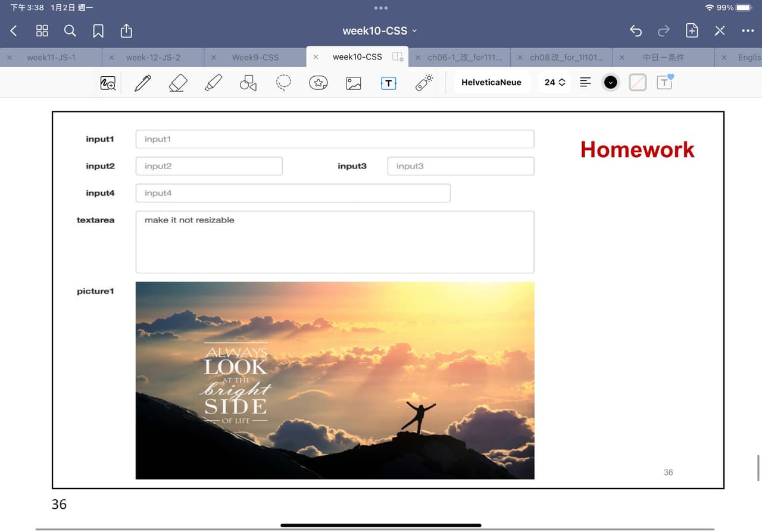The height and width of the screenshot is (532, 762).
Task: Toggle the bookmark on this page
Action: tap(98, 30)
